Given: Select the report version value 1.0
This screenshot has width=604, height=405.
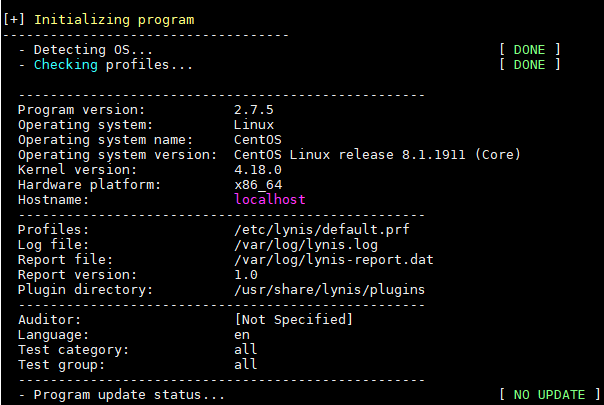Looking at the screenshot, I should [x=246, y=275].
